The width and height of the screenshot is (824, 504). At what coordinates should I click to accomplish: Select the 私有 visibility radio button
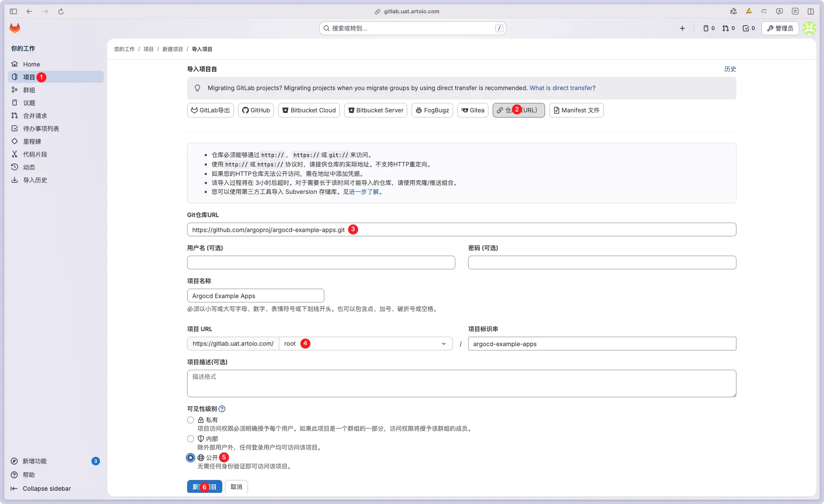point(191,420)
